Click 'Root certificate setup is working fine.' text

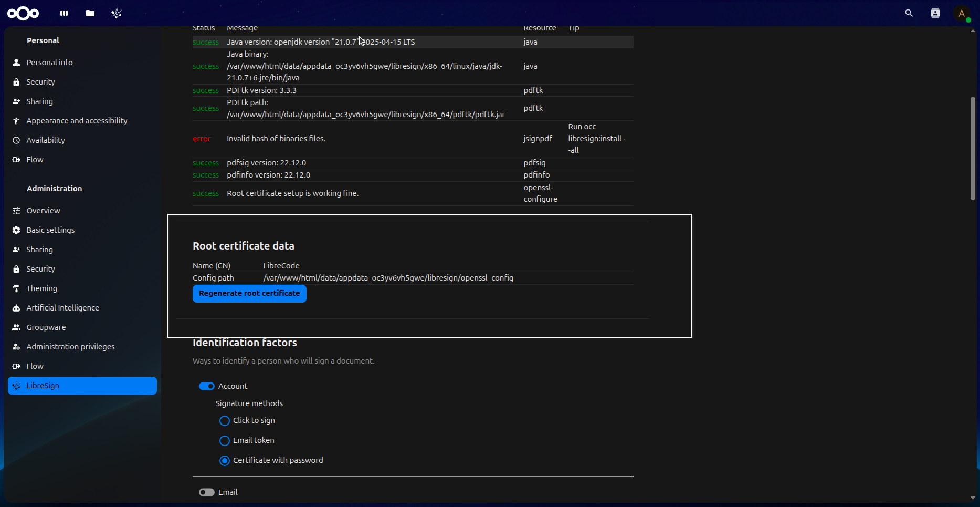tap(293, 193)
